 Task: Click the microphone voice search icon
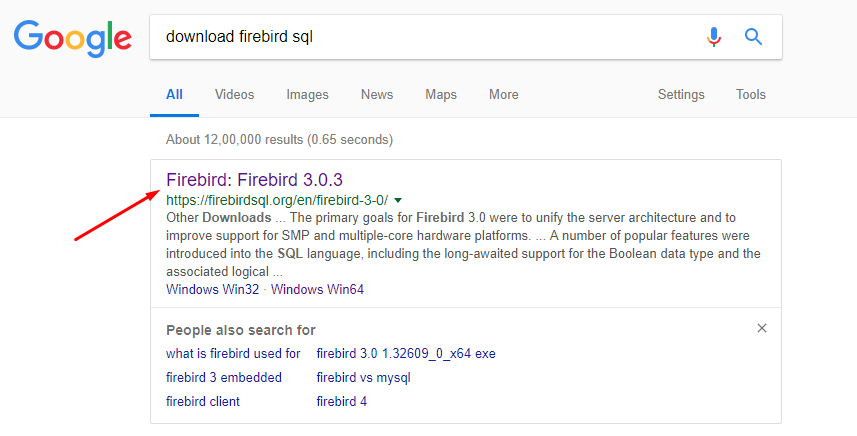713,37
